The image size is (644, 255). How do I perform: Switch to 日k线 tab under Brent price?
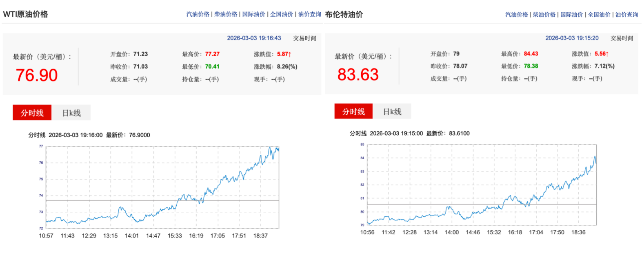coord(392,112)
